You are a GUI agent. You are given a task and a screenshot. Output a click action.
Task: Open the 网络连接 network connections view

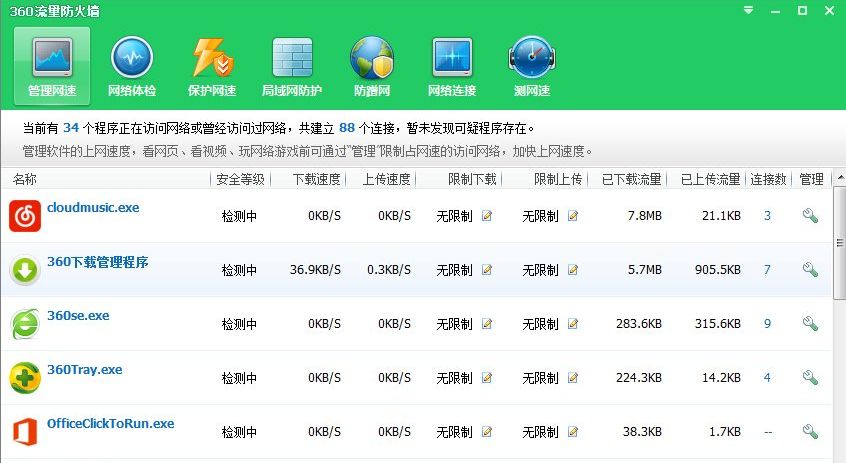pos(452,66)
